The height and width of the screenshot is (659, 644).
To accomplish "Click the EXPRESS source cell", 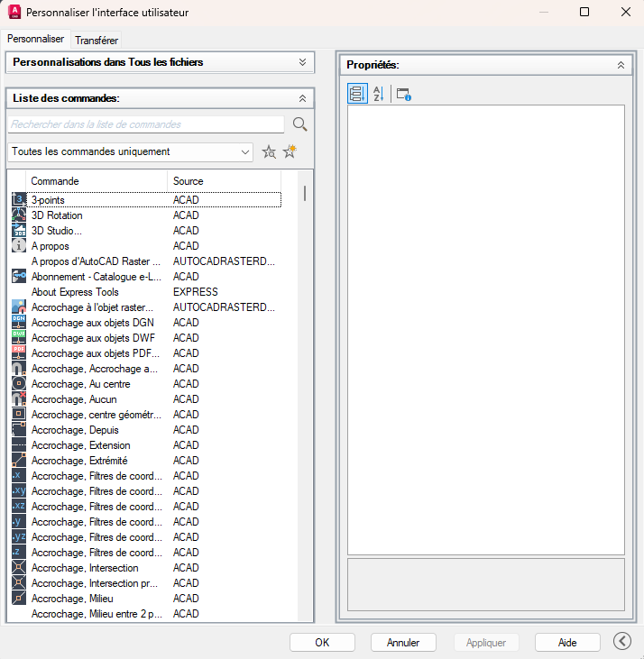I will (196, 292).
